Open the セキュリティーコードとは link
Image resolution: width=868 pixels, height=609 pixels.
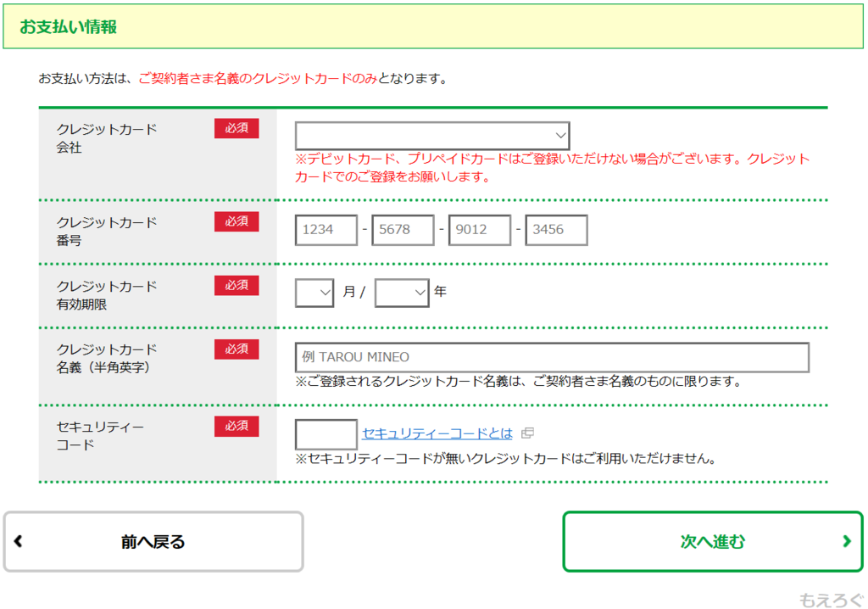click(x=437, y=433)
